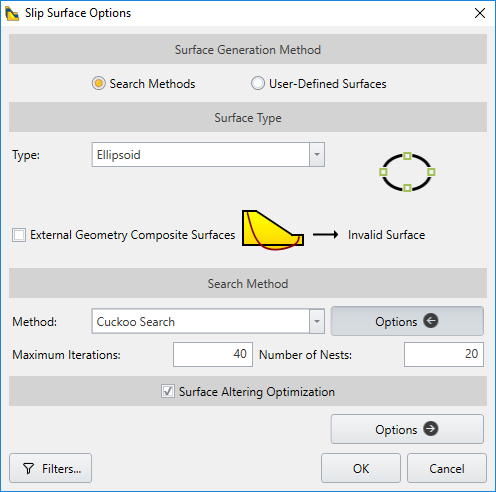Click the black arrow pointing to Invalid Surface

326,235
